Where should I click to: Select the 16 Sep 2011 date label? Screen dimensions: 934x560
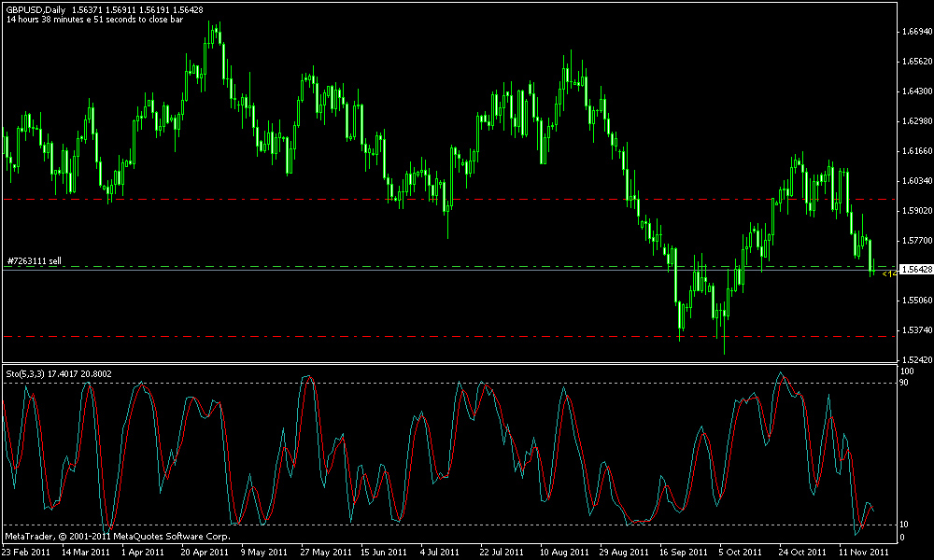[x=682, y=552]
